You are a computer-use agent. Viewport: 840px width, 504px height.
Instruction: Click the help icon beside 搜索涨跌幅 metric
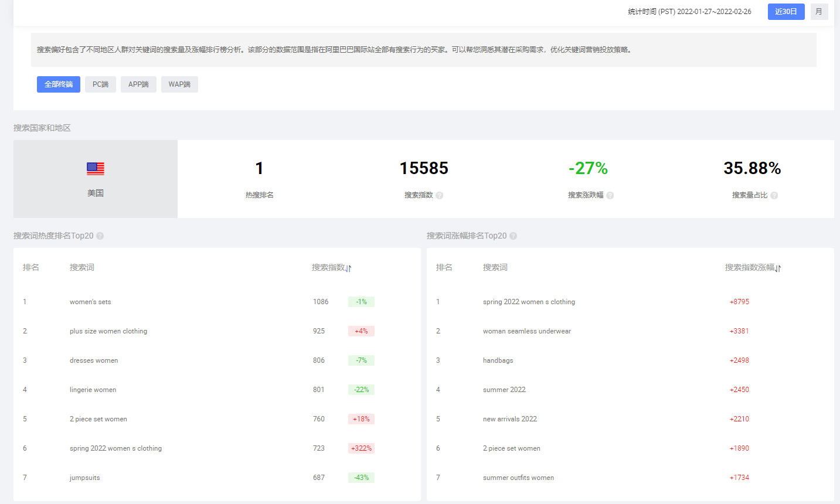tap(610, 195)
